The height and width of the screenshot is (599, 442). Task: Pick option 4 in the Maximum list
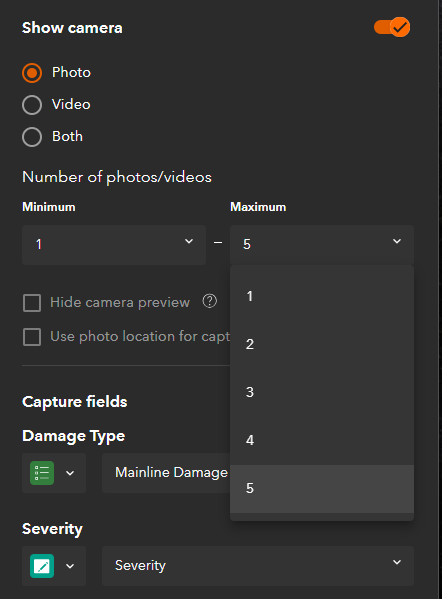tap(322, 440)
